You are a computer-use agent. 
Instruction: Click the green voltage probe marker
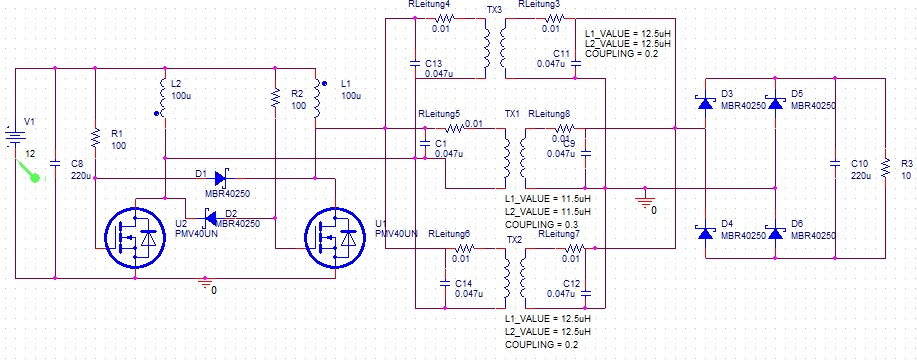point(29,170)
